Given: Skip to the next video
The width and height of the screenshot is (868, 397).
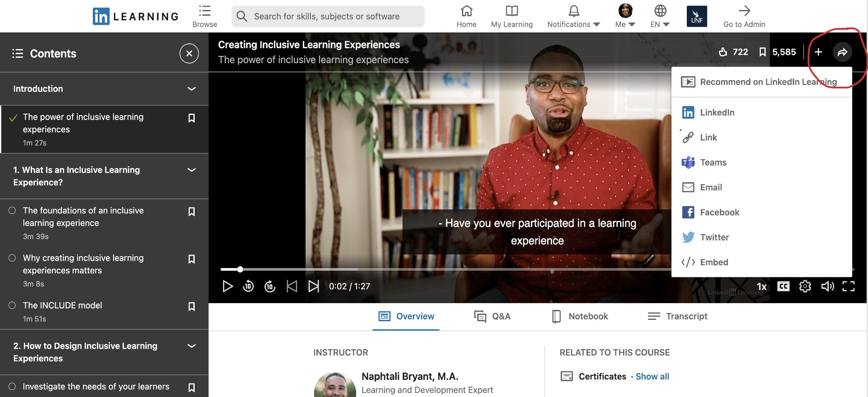Looking at the screenshot, I should [314, 286].
